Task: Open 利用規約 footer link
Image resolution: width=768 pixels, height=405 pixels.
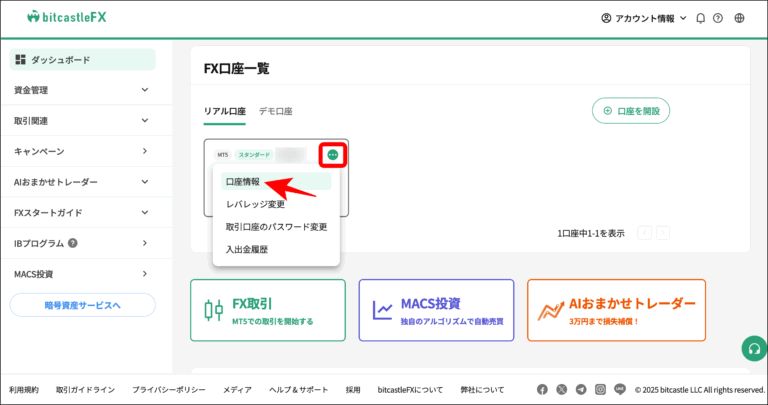Action: click(x=24, y=390)
